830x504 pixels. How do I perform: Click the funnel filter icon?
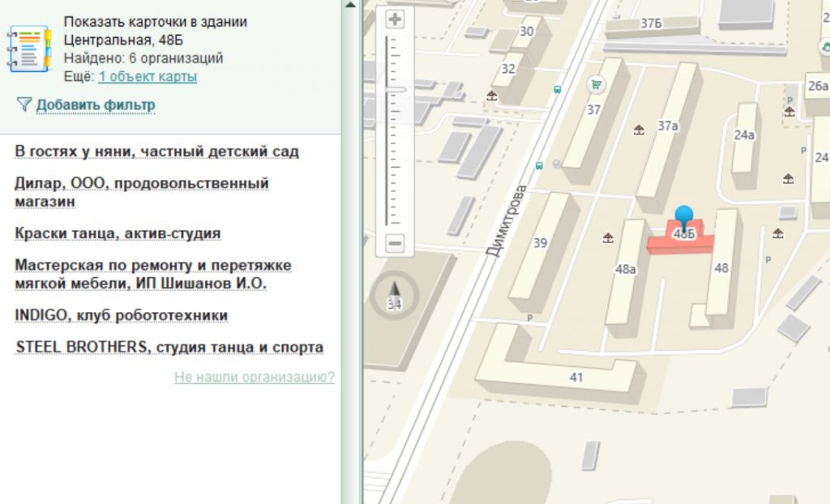(24, 105)
